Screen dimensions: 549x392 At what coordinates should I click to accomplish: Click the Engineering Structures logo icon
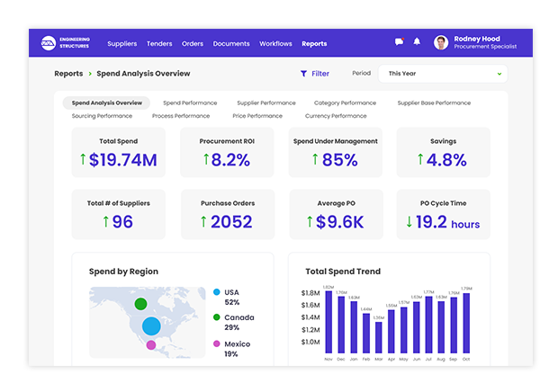click(48, 43)
